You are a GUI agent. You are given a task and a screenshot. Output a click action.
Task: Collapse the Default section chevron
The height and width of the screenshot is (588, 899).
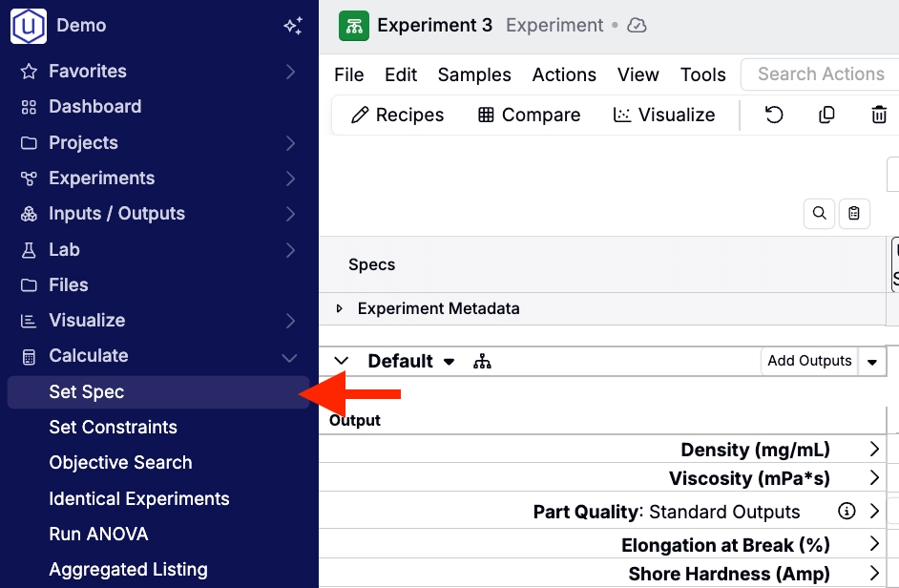341,361
